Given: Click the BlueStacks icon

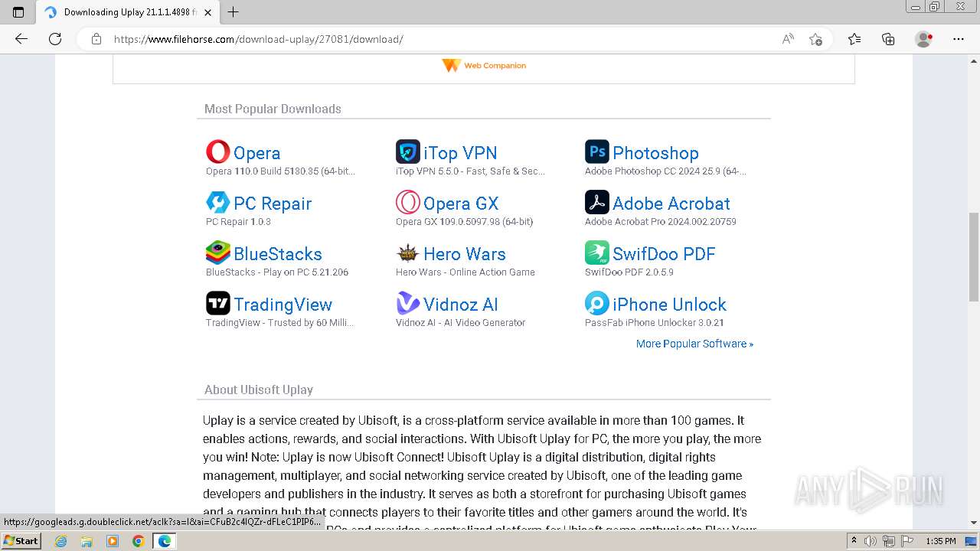Looking at the screenshot, I should (x=217, y=253).
